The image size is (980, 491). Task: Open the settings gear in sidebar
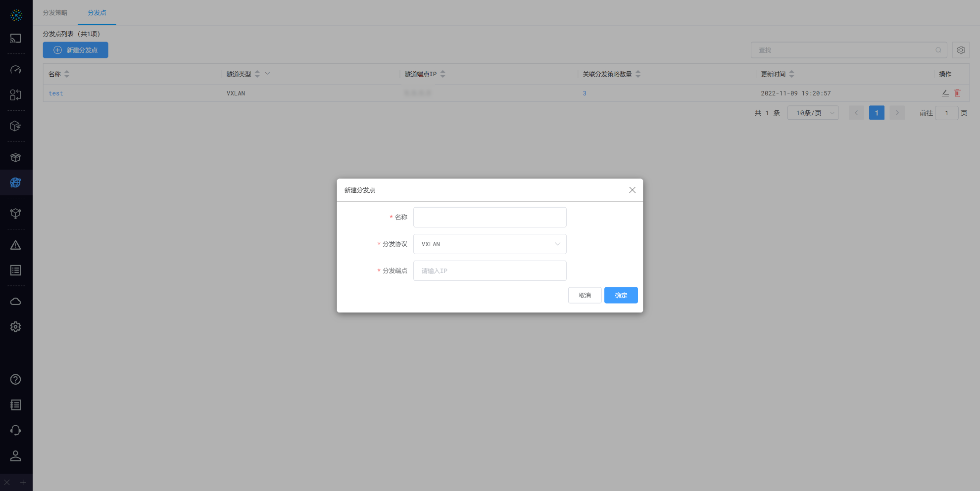(x=16, y=327)
